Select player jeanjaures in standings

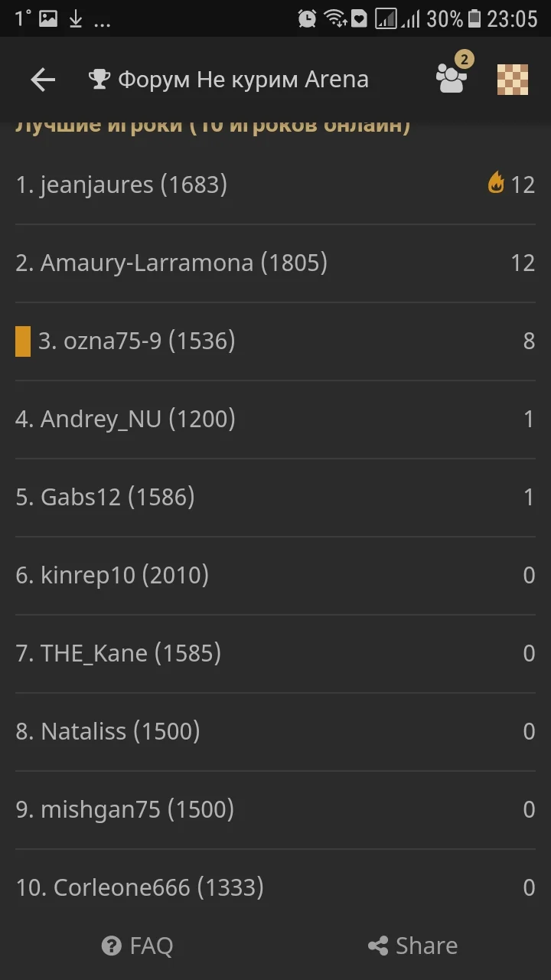tap(122, 185)
